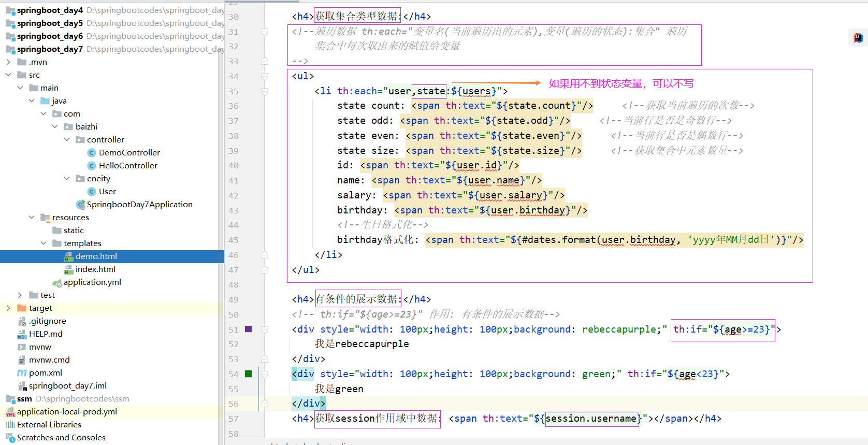Image resolution: width=868 pixels, height=445 pixels.
Task: Collapse the baizhi package
Action: point(55,126)
